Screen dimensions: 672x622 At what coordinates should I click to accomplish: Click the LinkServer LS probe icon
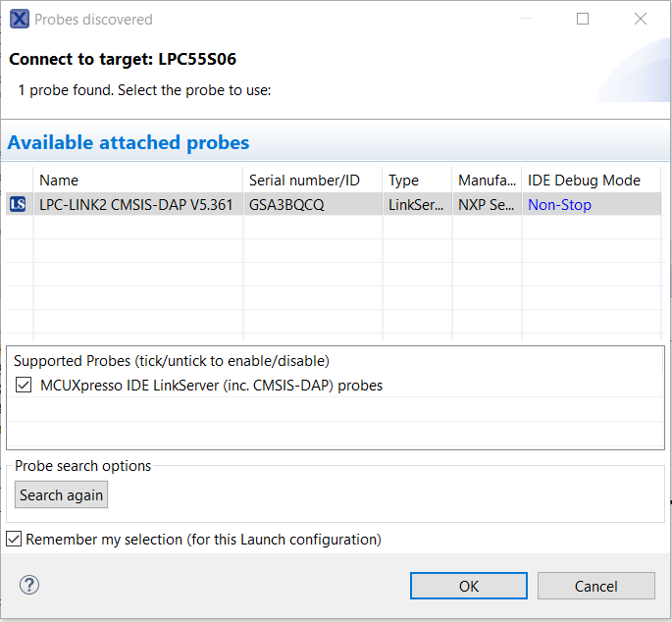pyautogui.click(x=18, y=205)
